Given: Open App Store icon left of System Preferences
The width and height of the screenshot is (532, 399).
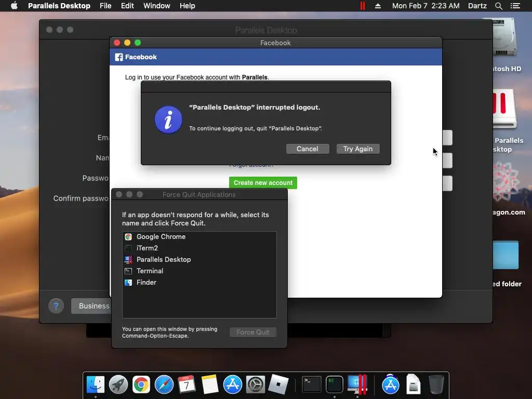Looking at the screenshot, I should pos(232,384).
